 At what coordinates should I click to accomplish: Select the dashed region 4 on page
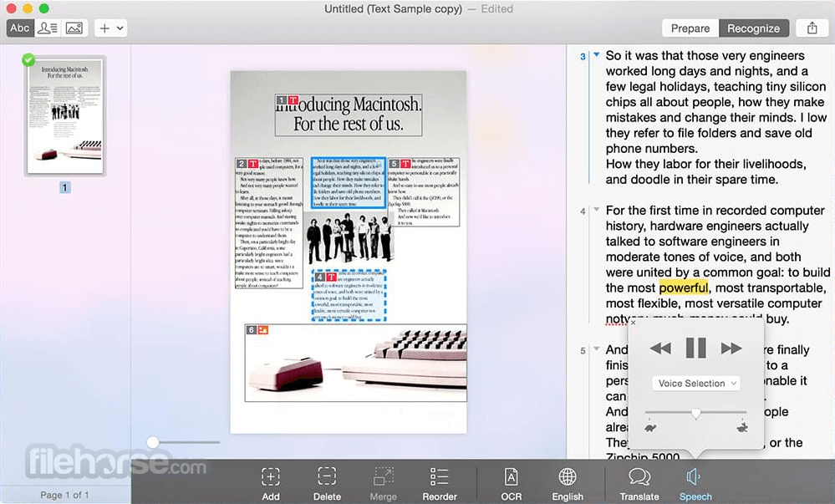[x=349, y=295]
